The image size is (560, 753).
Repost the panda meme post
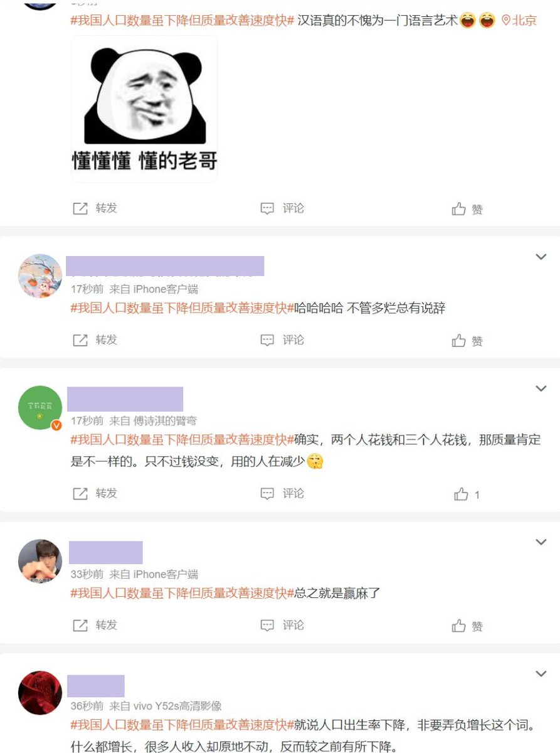click(95, 208)
